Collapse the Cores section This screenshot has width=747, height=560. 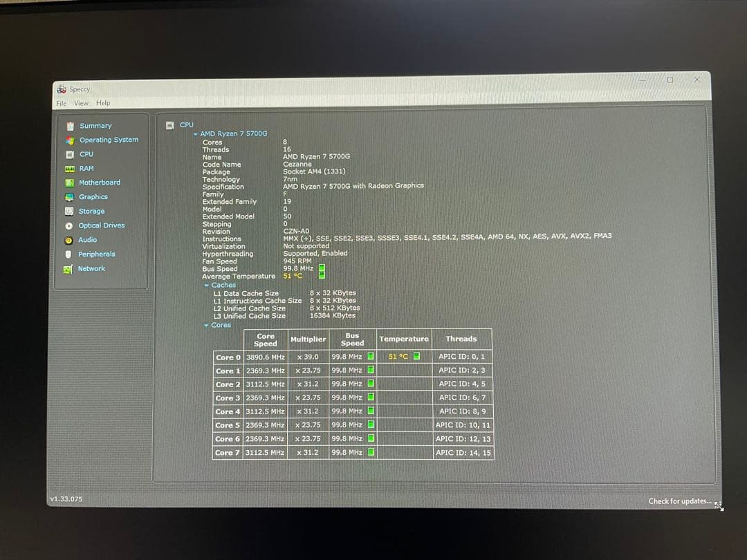coord(205,325)
